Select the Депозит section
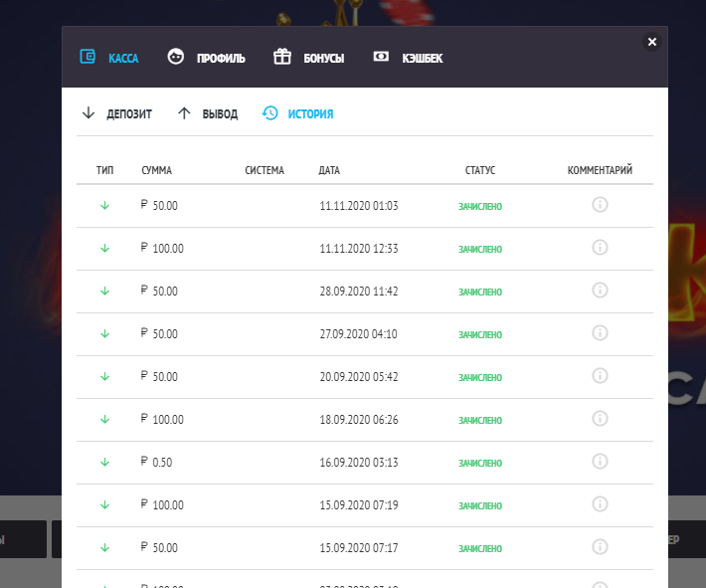The height and width of the screenshot is (588, 706). (x=117, y=114)
